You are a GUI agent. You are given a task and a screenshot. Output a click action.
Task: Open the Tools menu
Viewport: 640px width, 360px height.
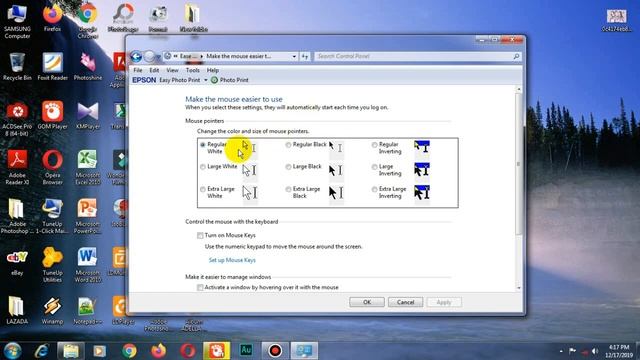(x=192, y=70)
